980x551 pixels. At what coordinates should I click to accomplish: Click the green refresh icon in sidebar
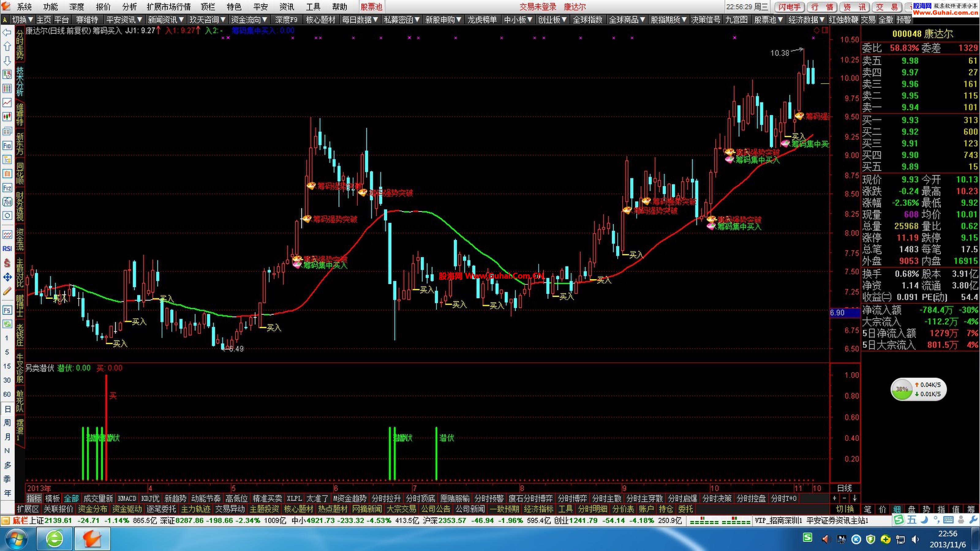[7, 324]
